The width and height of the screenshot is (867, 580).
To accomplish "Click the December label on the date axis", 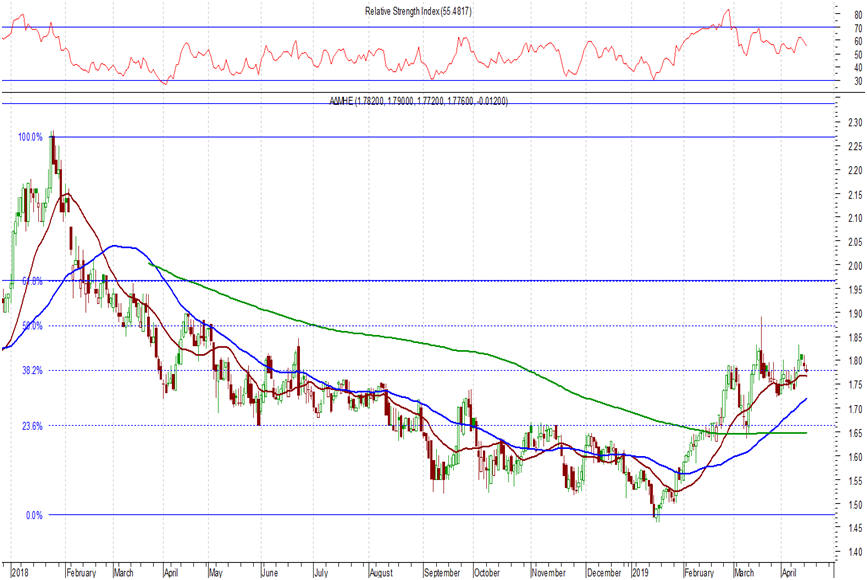I will pos(603,573).
